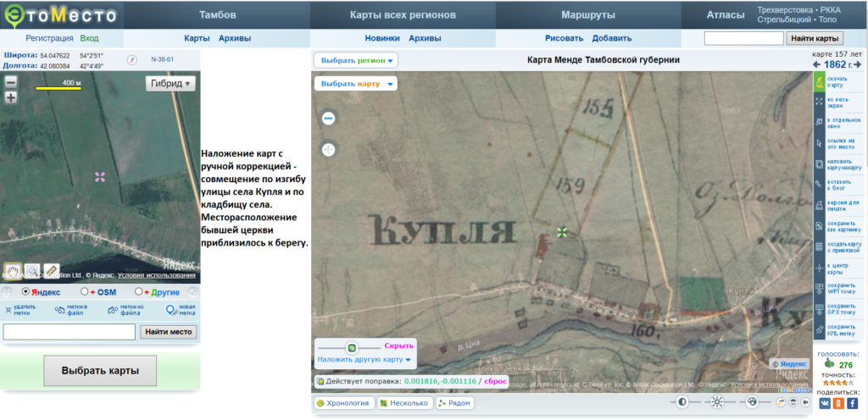The height and width of the screenshot is (420, 868).
Task: Select the ruler measurement tool
Action: (51, 270)
